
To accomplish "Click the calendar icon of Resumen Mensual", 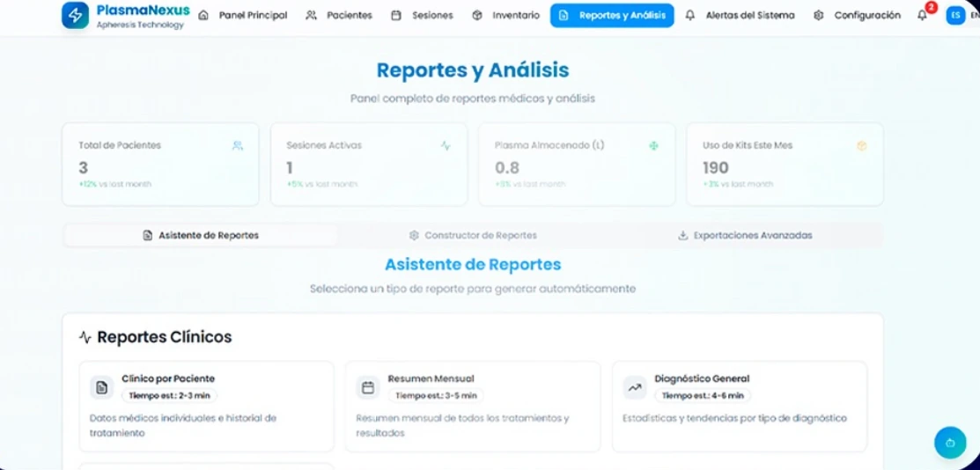I will [368, 387].
